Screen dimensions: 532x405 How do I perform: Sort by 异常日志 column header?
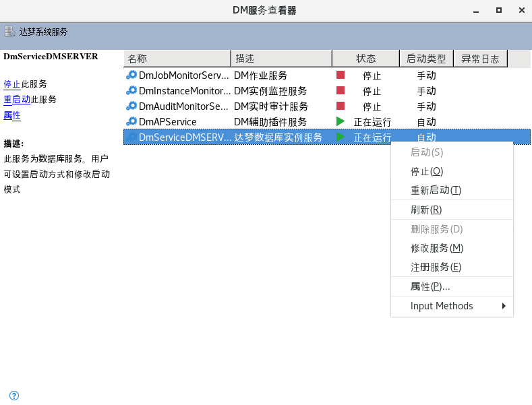click(x=481, y=59)
